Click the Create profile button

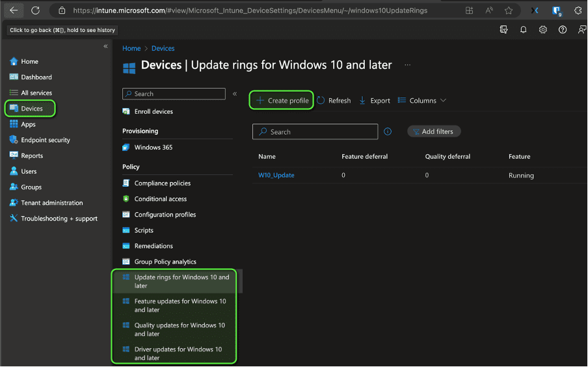282,101
